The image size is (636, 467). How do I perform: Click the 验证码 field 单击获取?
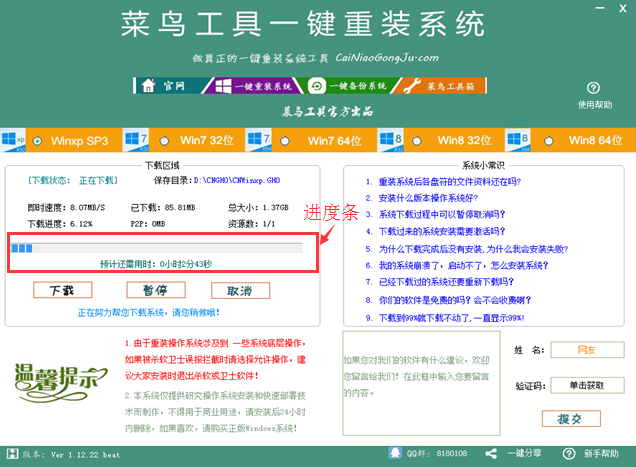(587, 385)
